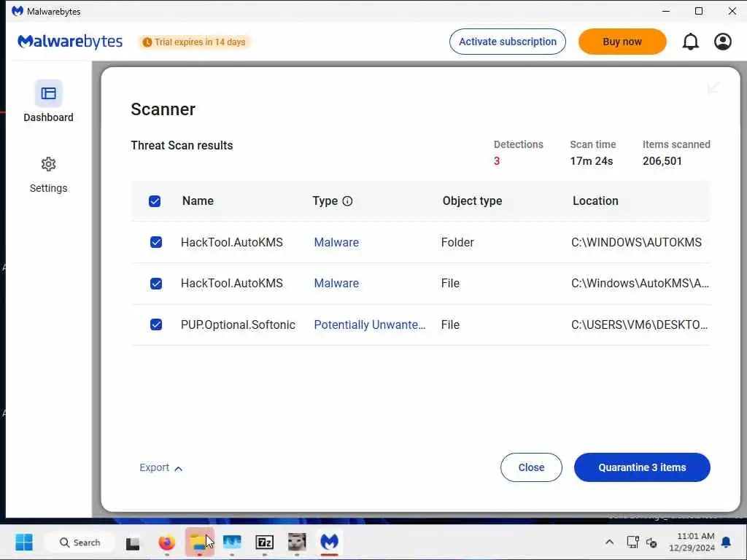Click the muted volume tray icon

[x=651, y=542]
